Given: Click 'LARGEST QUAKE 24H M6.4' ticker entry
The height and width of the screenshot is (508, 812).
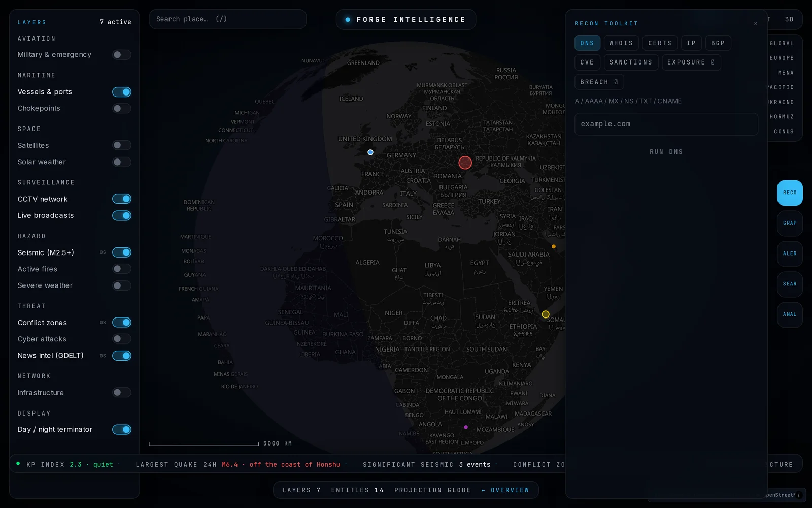Looking at the screenshot, I should click(238, 465).
